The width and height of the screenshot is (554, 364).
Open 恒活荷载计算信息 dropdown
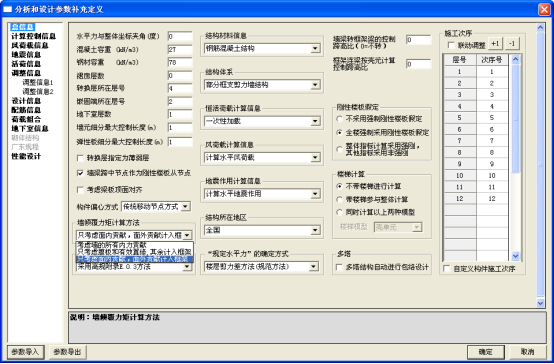coord(262,121)
